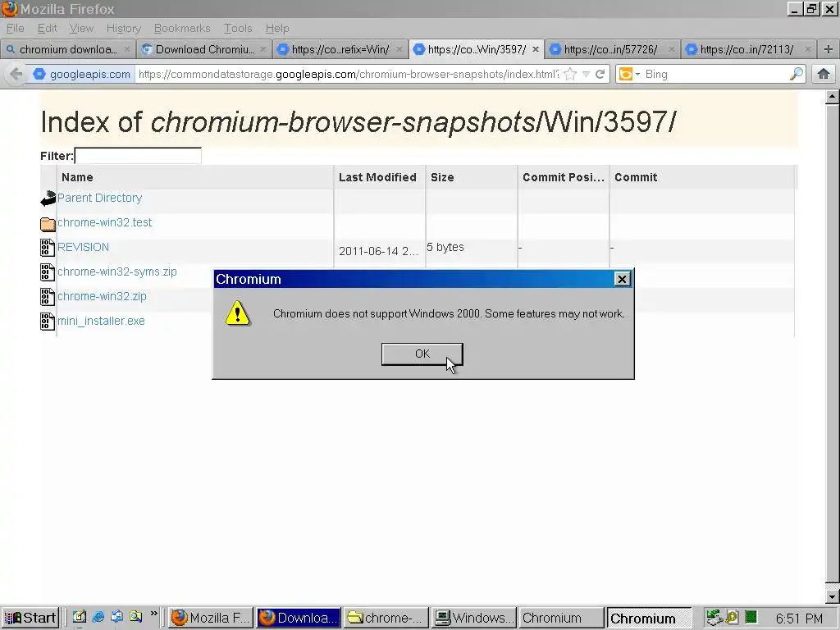Viewport: 840px width, 630px height.
Task: Click OK in the Chromium warning dialog
Action: (x=422, y=354)
